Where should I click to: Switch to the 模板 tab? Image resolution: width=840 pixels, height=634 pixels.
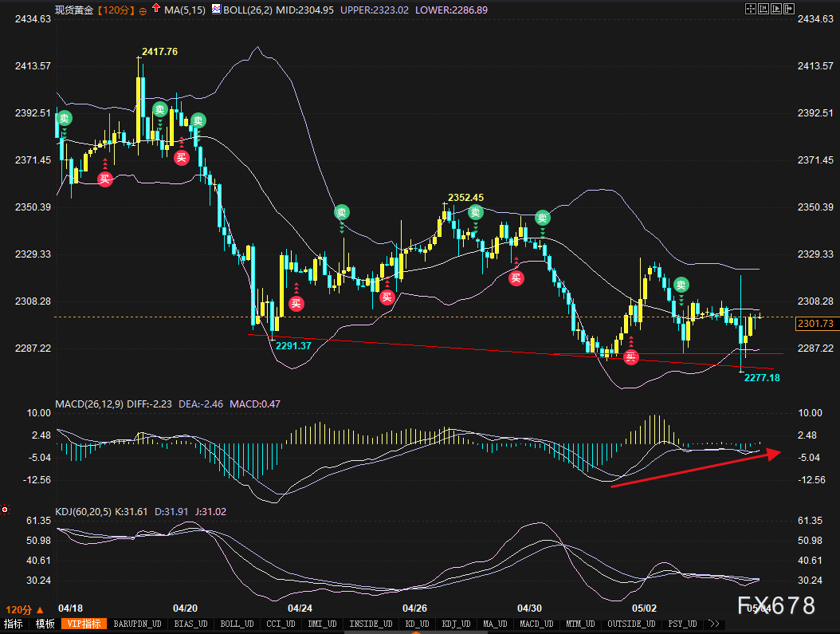pos(44,624)
